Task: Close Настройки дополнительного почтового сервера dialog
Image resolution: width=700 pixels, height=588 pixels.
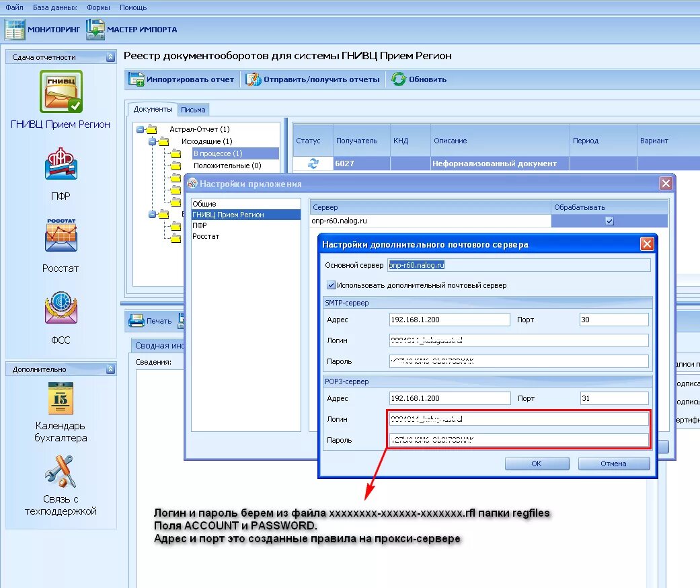Action: (647, 244)
